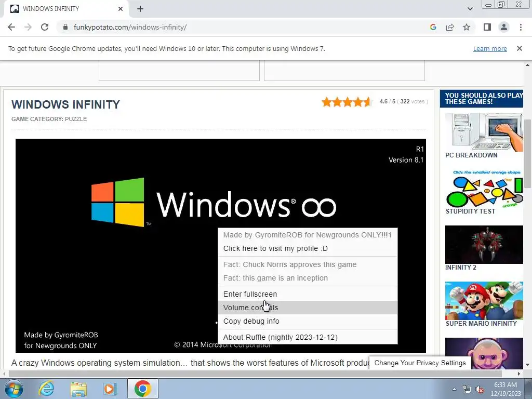Rate the game using the stars

(347, 101)
